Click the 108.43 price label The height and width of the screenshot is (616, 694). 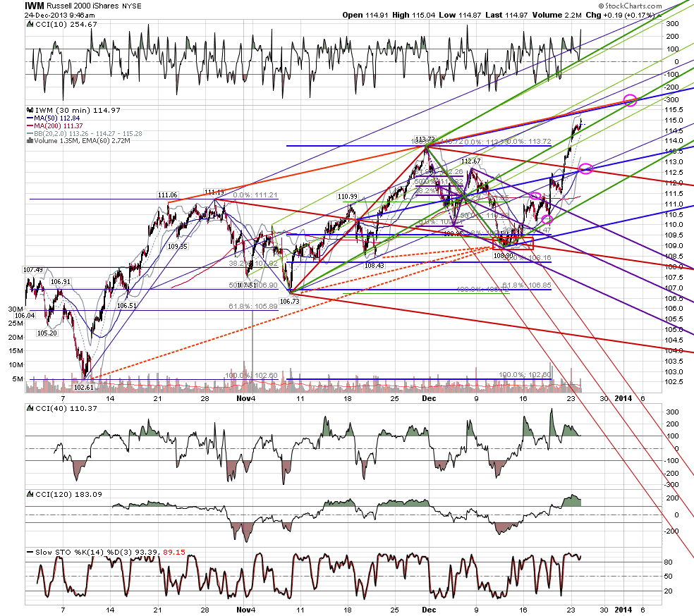click(374, 265)
